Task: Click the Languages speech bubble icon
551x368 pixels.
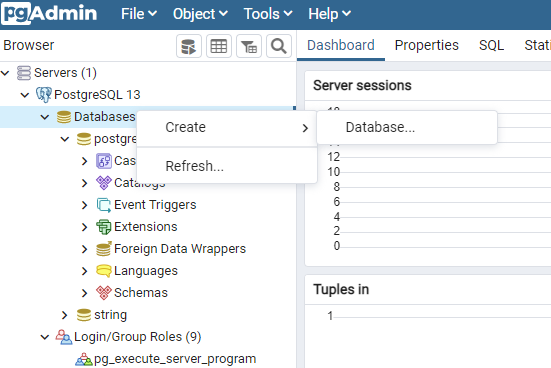Action: click(x=104, y=271)
